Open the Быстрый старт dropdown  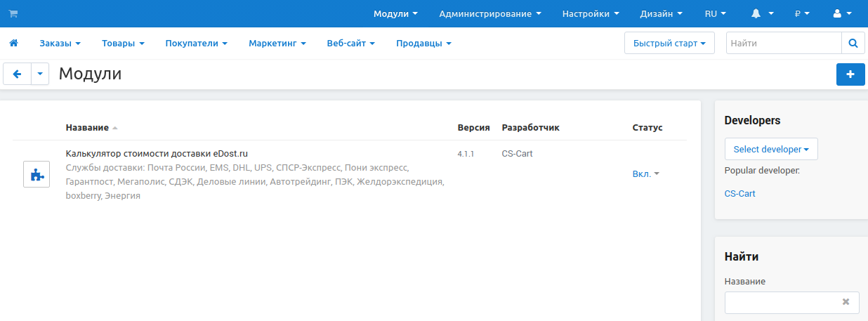pyautogui.click(x=669, y=44)
